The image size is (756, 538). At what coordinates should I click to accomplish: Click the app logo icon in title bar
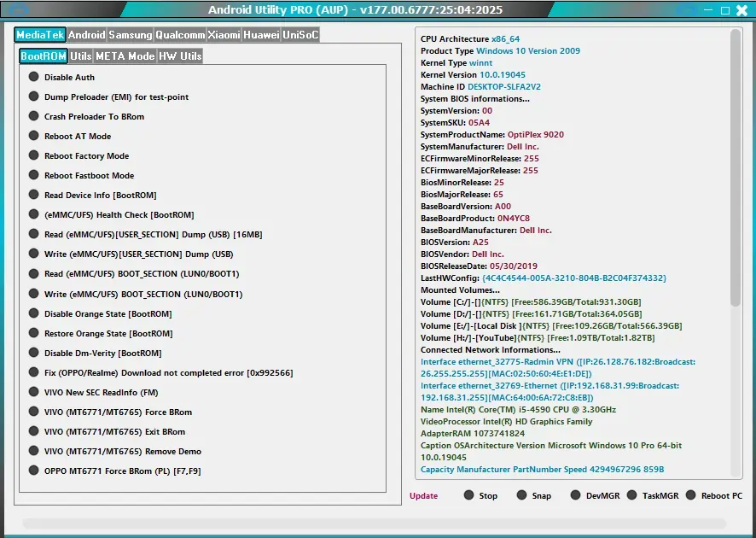pyautogui.click(x=18, y=9)
